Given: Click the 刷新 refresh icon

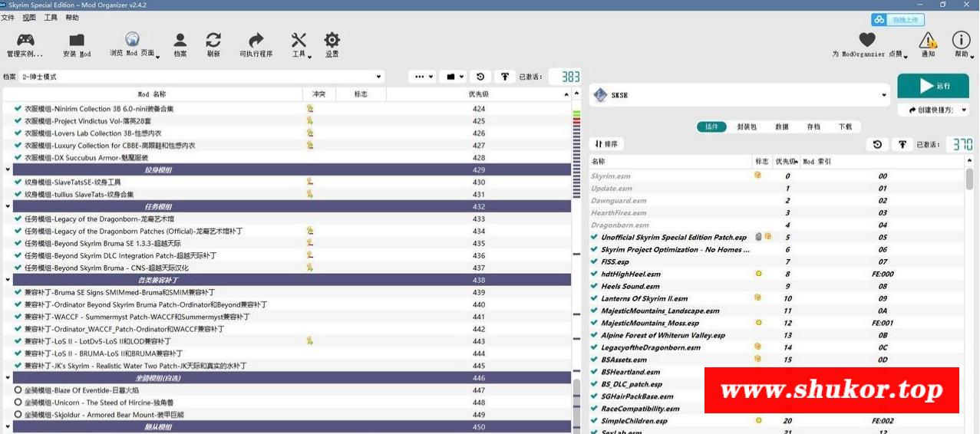Looking at the screenshot, I should 213,40.
